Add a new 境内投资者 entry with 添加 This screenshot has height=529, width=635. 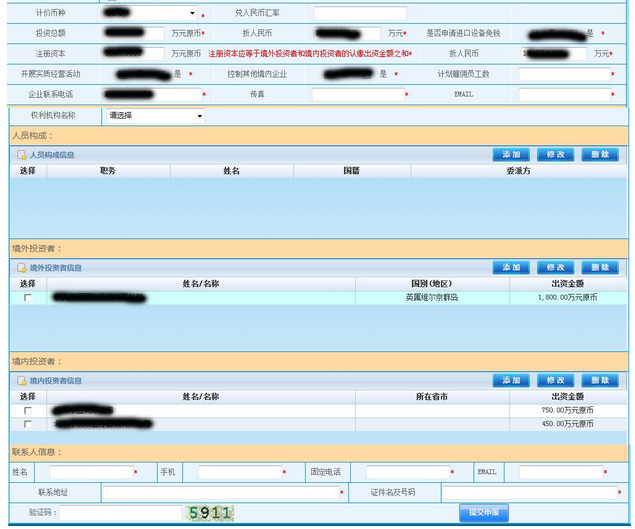[511, 381]
